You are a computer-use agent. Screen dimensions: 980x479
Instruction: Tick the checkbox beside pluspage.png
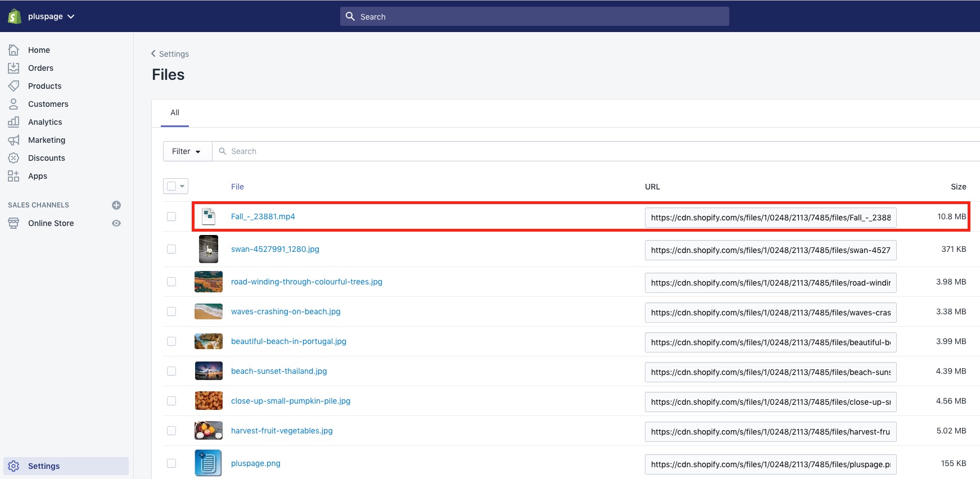point(171,463)
